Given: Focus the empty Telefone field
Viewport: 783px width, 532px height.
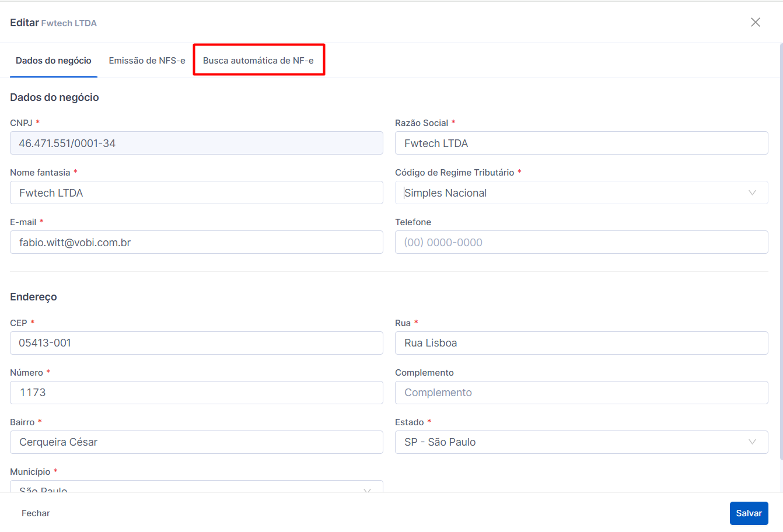Looking at the screenshot, I should pyautogui.click(x=581, y=242).
